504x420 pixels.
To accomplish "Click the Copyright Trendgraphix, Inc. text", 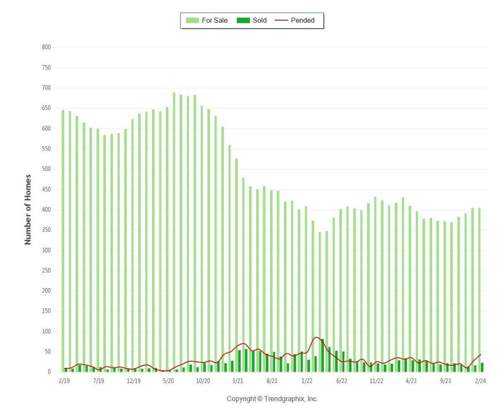I will (272, 399).
